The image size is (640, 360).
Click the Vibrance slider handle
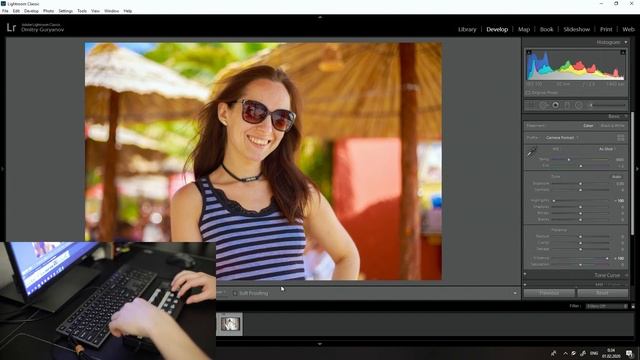point(607,258)
